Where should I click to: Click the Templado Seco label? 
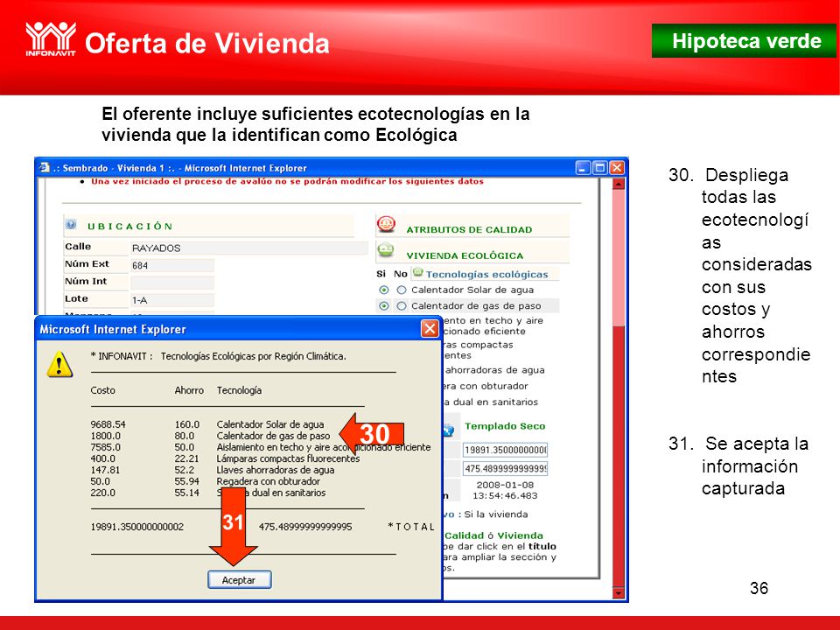pyautogui.click(x=505, y=426)
